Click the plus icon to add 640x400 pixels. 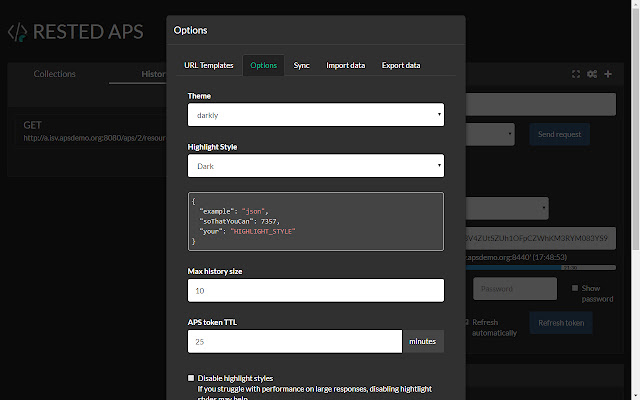click(x=607, y=74)
